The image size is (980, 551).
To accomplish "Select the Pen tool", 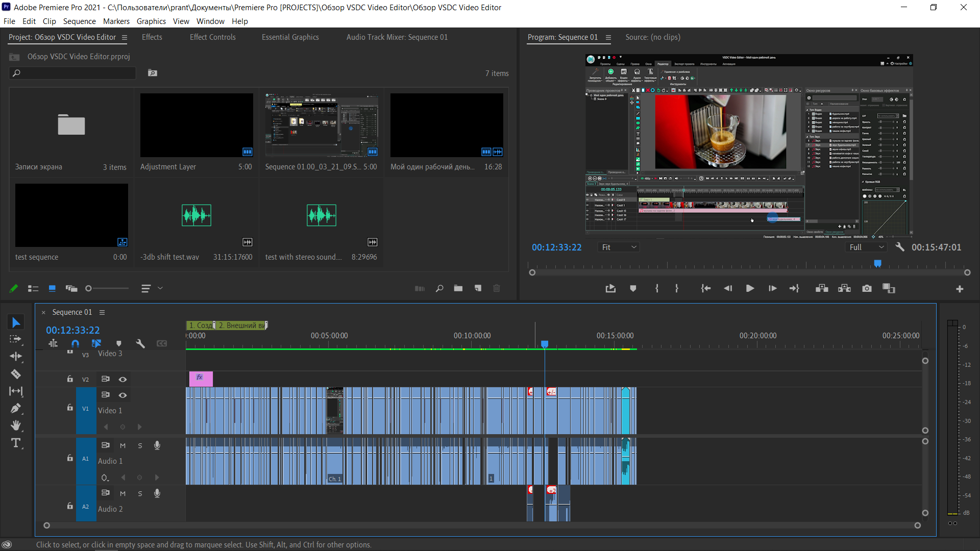I will (x=16, y=408).
